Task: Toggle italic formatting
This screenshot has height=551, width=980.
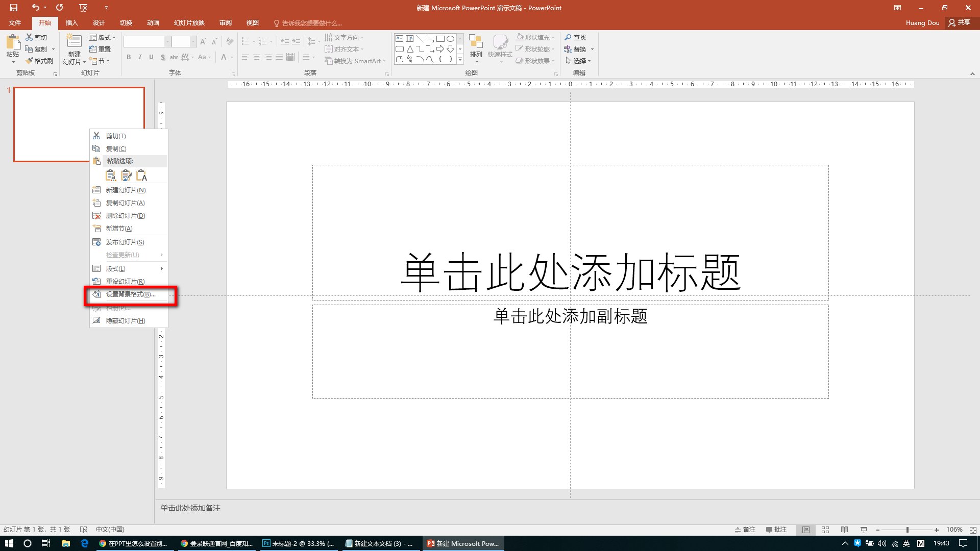Action: pos(139,57)
